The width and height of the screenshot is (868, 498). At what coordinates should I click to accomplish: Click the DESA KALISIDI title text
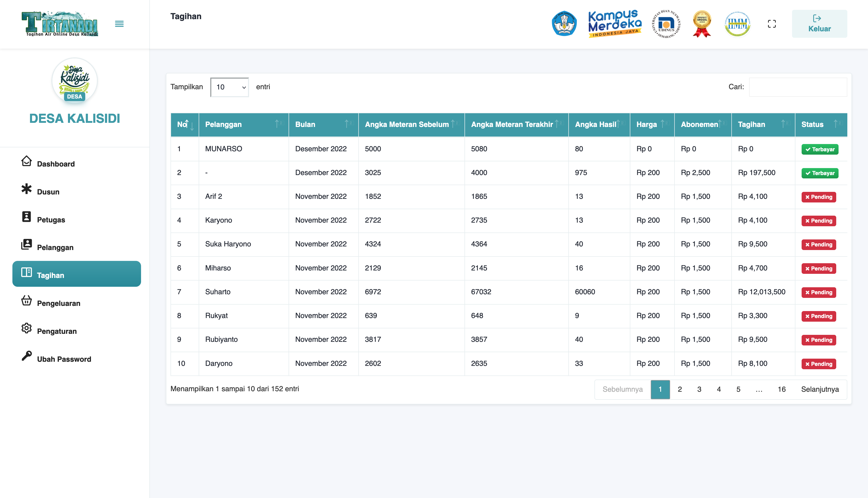point(74,118)
